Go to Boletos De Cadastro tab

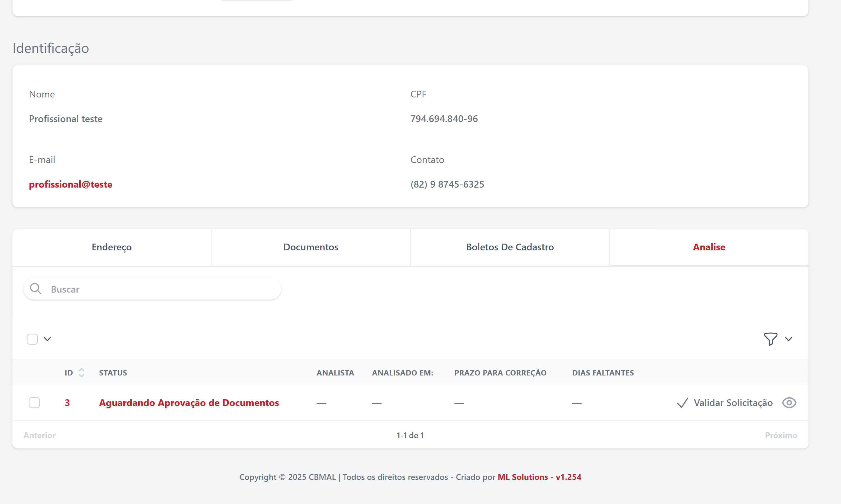510,247
